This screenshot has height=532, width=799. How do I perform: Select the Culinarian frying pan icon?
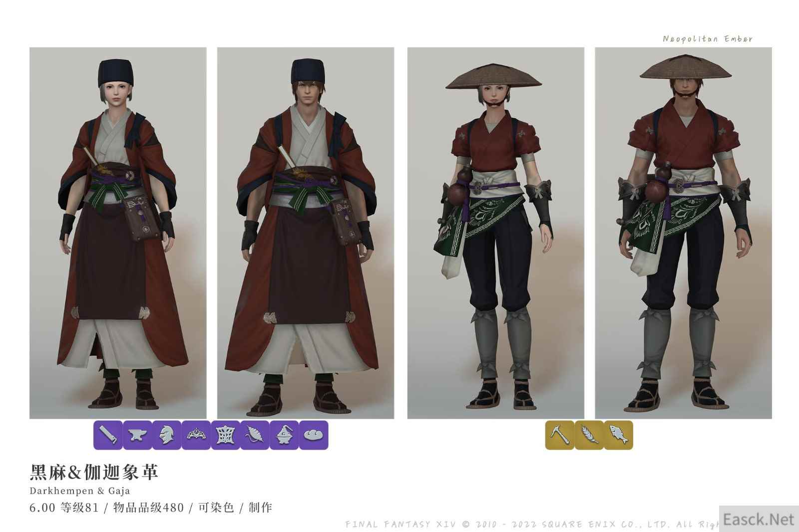tap(314, 435)
